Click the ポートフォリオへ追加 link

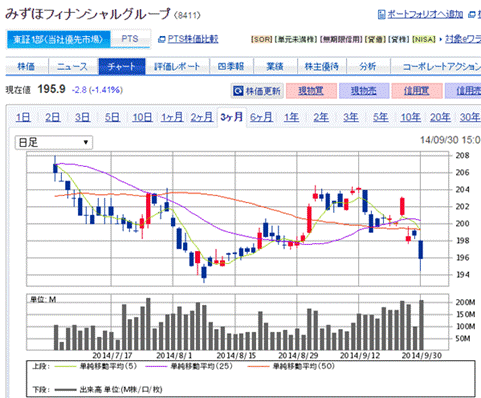coord(425,14)
